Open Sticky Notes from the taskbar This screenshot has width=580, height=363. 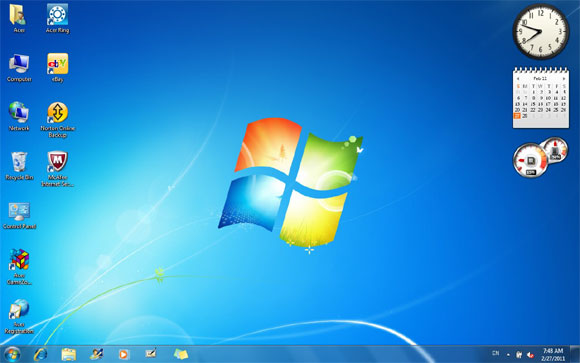[x=181, y=354]
